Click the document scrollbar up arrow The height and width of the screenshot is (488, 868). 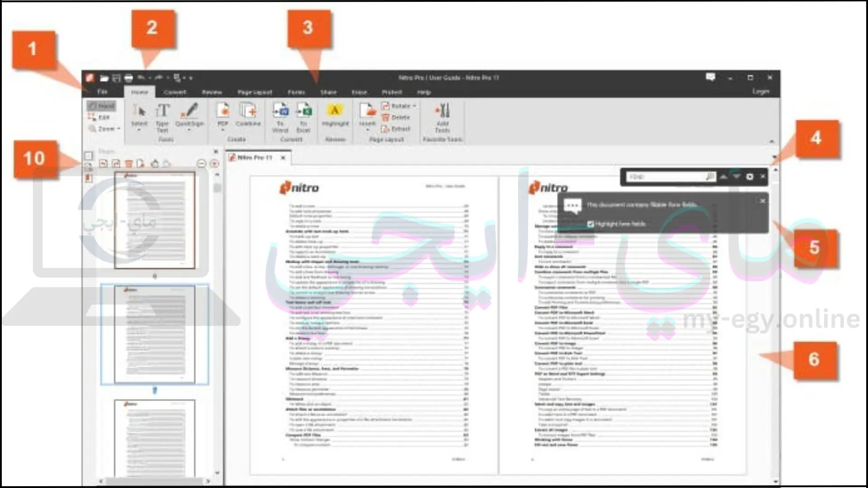coord(775,170)
